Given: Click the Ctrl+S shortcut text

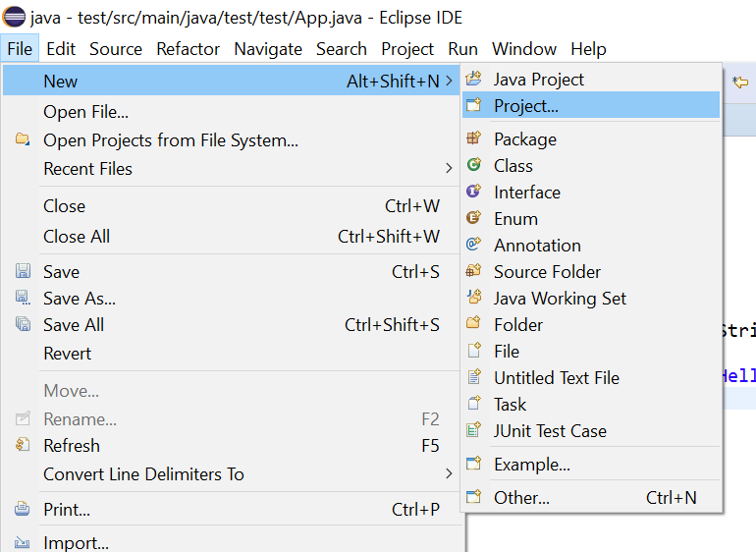Looking at the screenshot, I should click(x=415, y=272).
